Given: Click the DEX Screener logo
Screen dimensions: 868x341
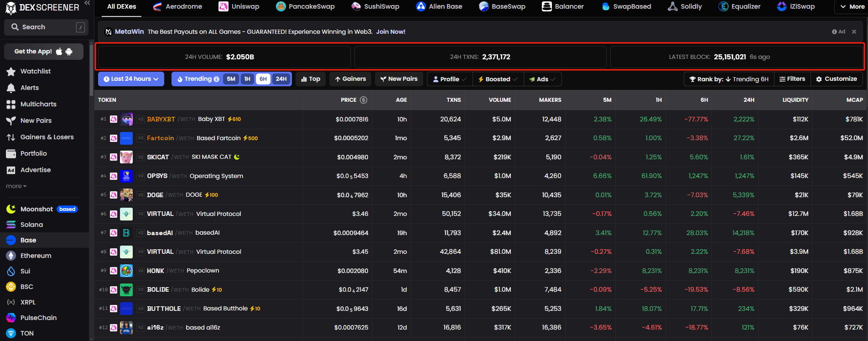Looking at the screenshot, I should tap(42, 7).
